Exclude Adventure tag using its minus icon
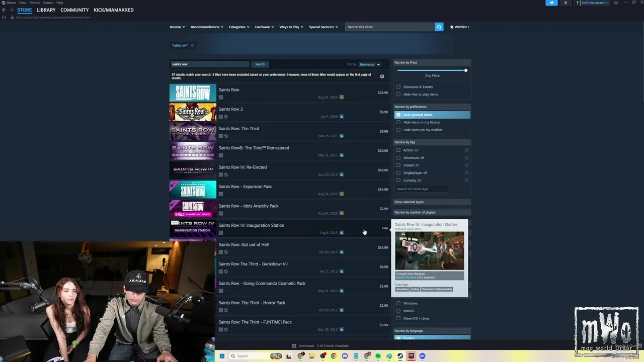This screenshot has width=644, height=362. (467, 157)
